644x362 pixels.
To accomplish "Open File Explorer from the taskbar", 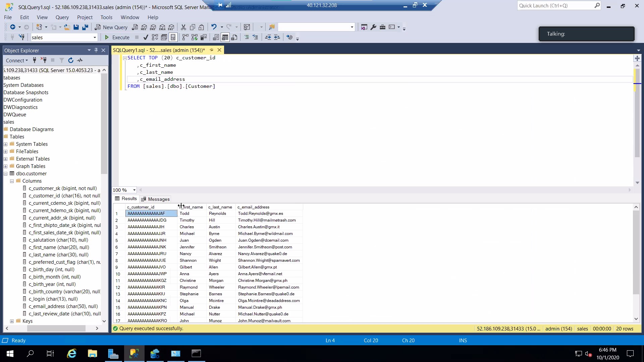I will [x=92, y=354].
